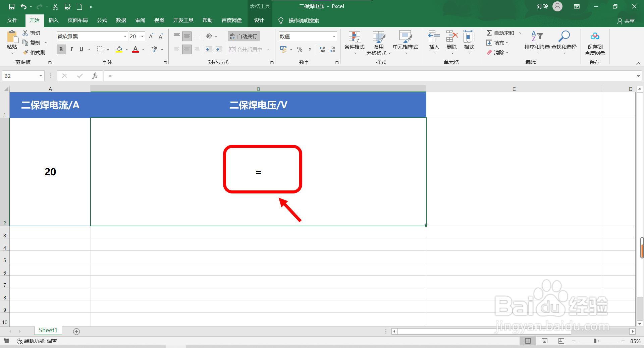Open Conditional Formatting menu

(x=355, y=43)
